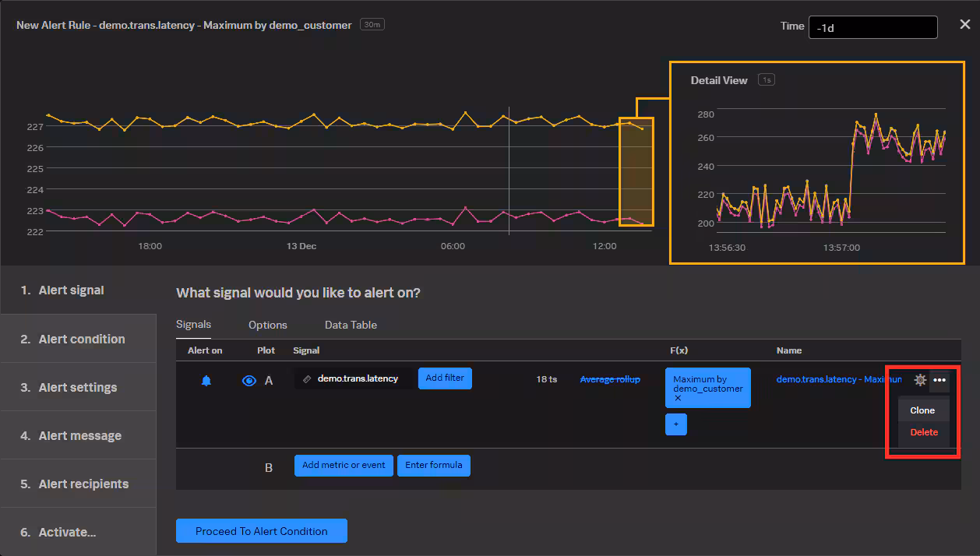
Task: Click the 30m resolution badge in title
Action: 372,25
